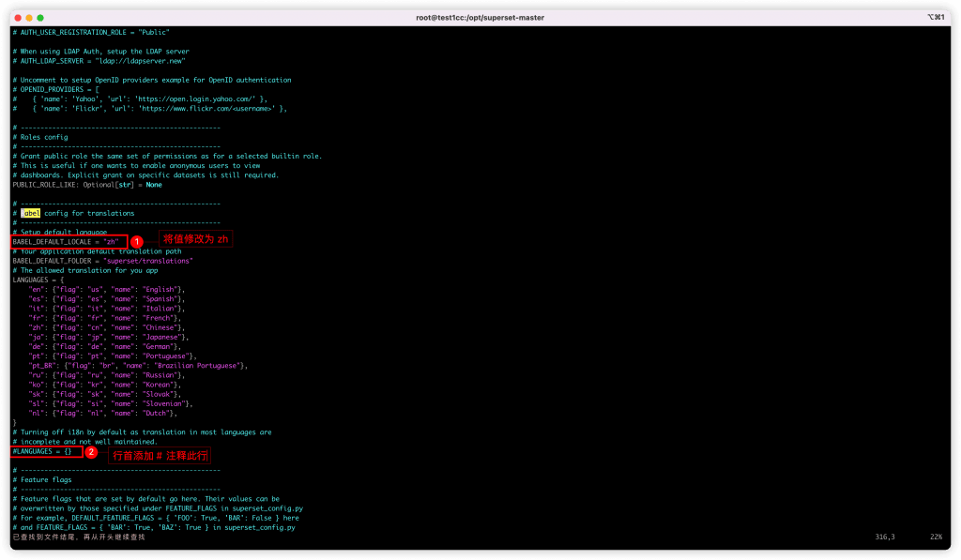Click the Chinese status message at the bottom
This screenshot has width=961, height=560.
coord(79,537)
